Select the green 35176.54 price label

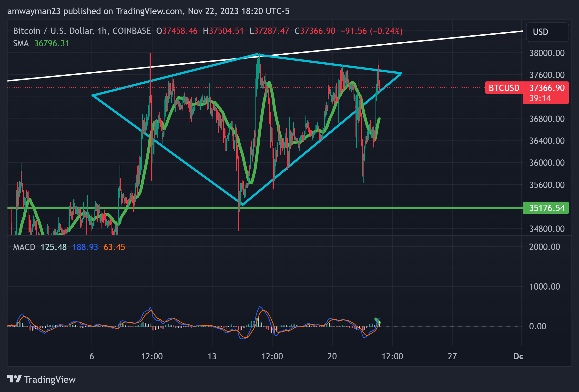tap(546, 208)
